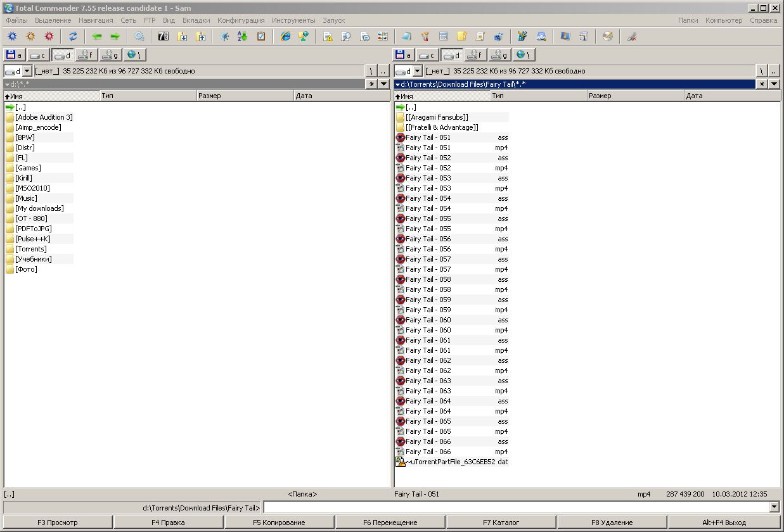Click F6 Перемещение button
Image resolution: width=784 pixels, height=532 pixels.
click(x=390, y=522)
